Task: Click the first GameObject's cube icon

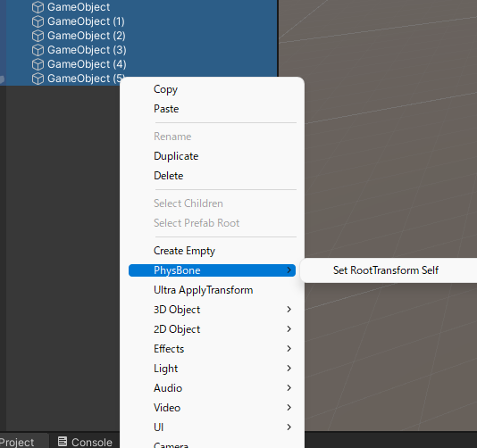Action: [x=38, y=7]
